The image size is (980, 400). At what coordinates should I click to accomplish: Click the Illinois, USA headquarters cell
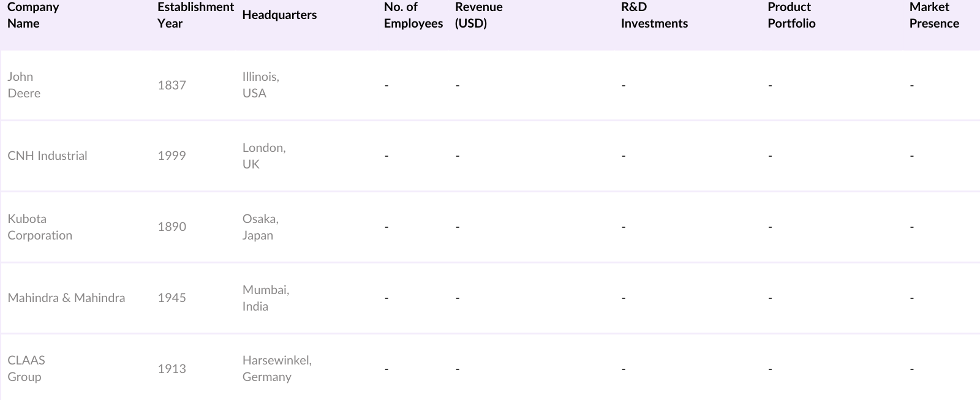coord(260,85)
